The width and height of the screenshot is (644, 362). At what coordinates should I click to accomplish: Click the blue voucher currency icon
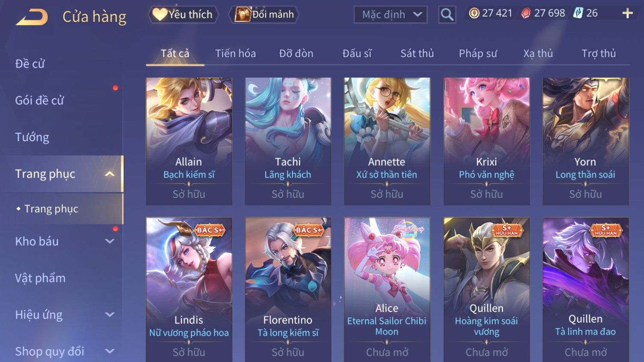578,13
